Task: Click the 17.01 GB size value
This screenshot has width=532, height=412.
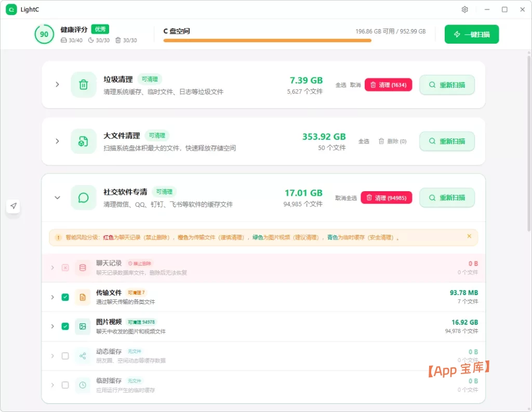Action: click(303, 193)
